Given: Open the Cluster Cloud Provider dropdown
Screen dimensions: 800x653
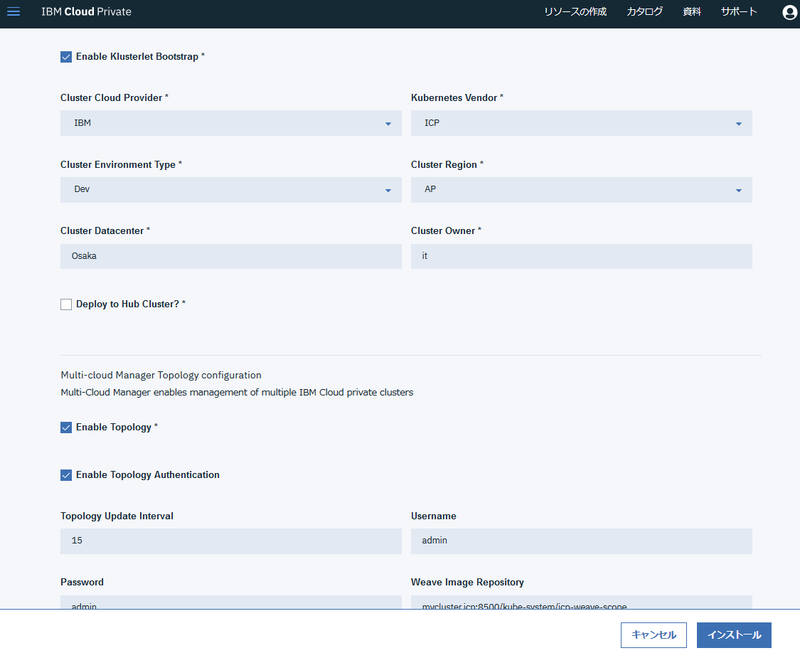Looking at the screenshot, I should pyautogui.click(x=231, y=123).
